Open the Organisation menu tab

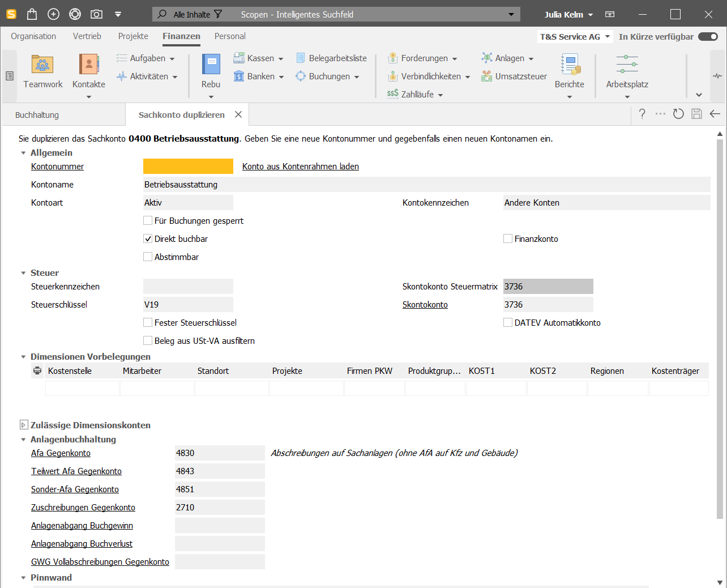(33, 36)
